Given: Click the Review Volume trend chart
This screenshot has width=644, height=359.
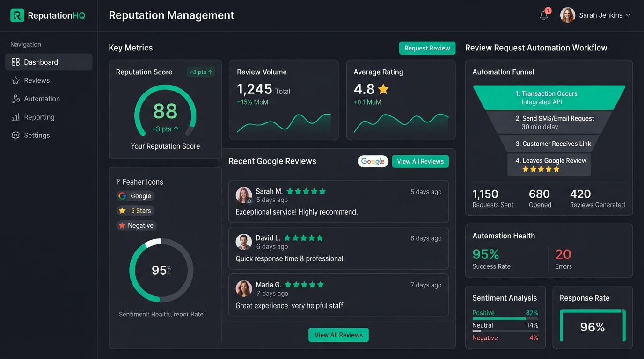Looking at the screenshot, I should click(284, 123).
